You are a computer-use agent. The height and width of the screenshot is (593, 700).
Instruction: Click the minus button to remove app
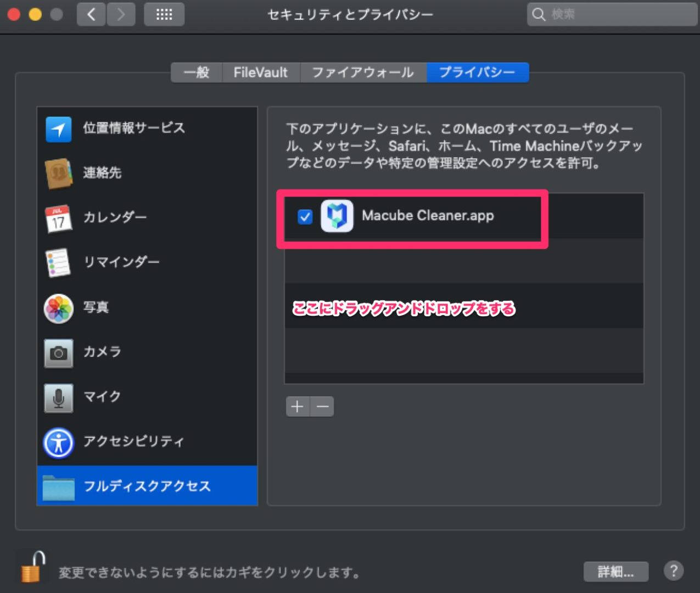point(322,406)
